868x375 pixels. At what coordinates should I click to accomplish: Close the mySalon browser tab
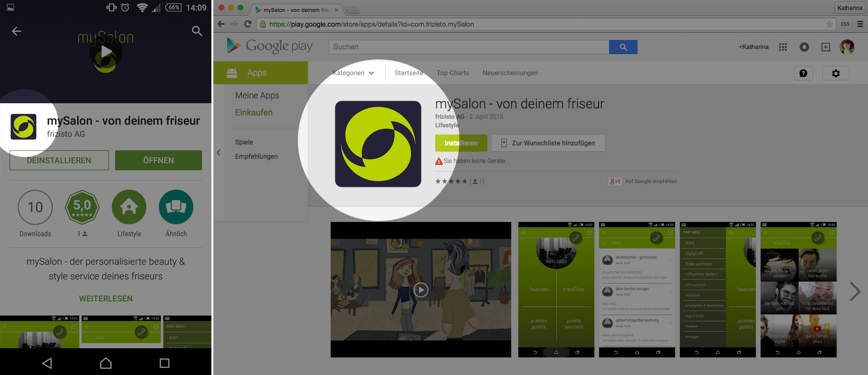click(336, 10)
